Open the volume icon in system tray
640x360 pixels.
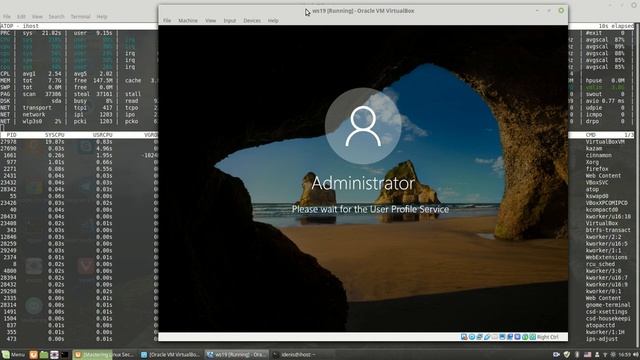pos(636,355)
